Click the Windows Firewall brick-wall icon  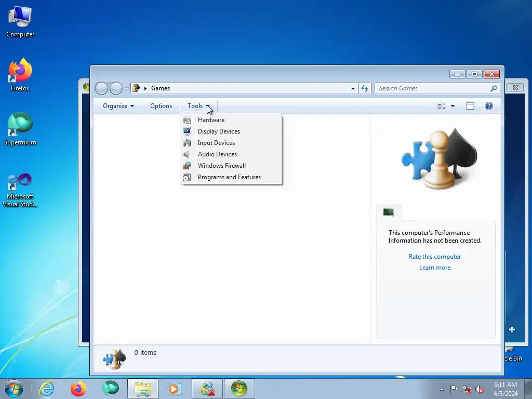[187, 166]
